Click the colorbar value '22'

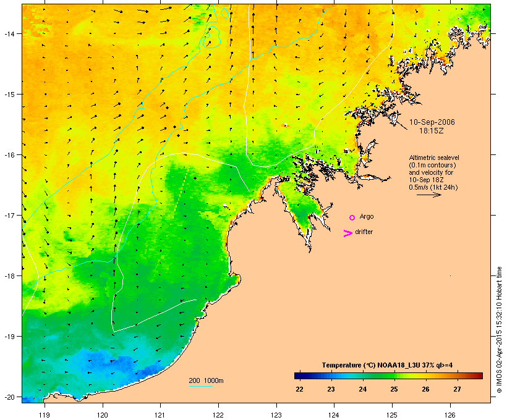pos(299,389)
